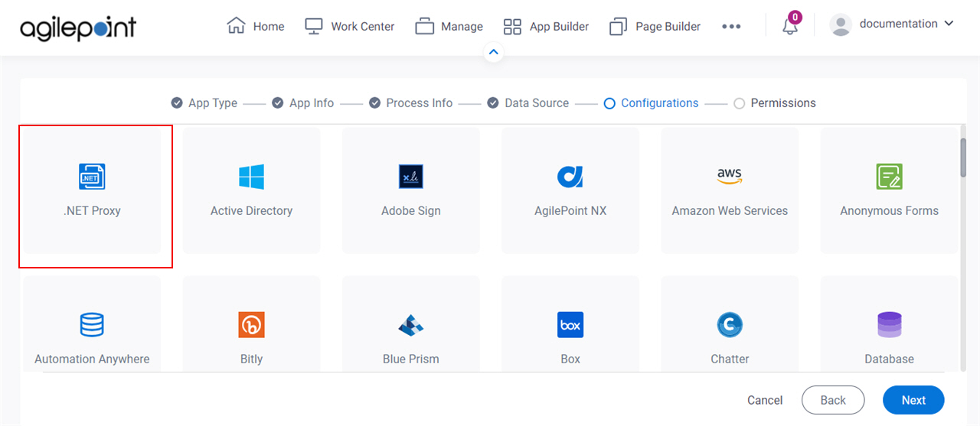Click the .NET Proxy icon
Viewport: 980px width, 426px height.
tap(92, 177)
